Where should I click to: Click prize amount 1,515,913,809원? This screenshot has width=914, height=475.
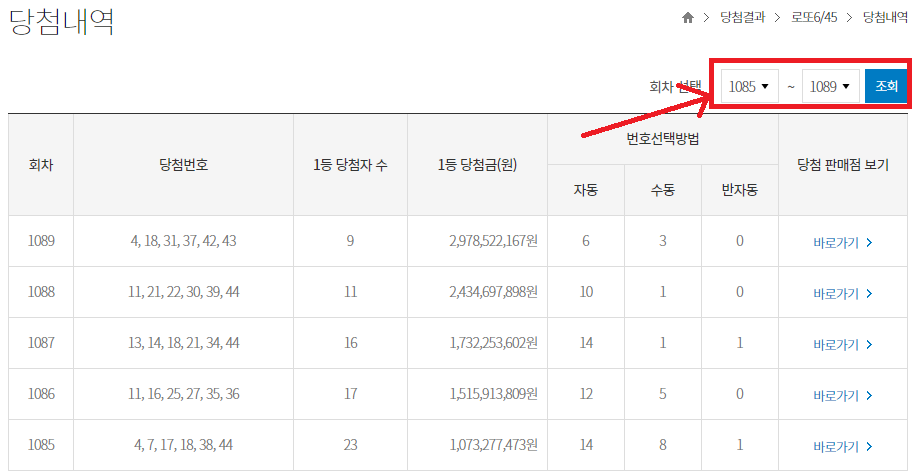pyautogui.click(x=493, y=394)
